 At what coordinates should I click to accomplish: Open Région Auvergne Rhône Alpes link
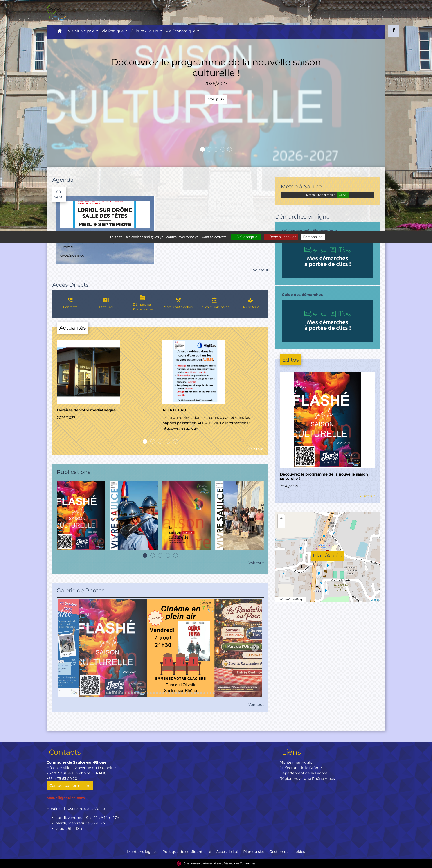tap(307, 778)
